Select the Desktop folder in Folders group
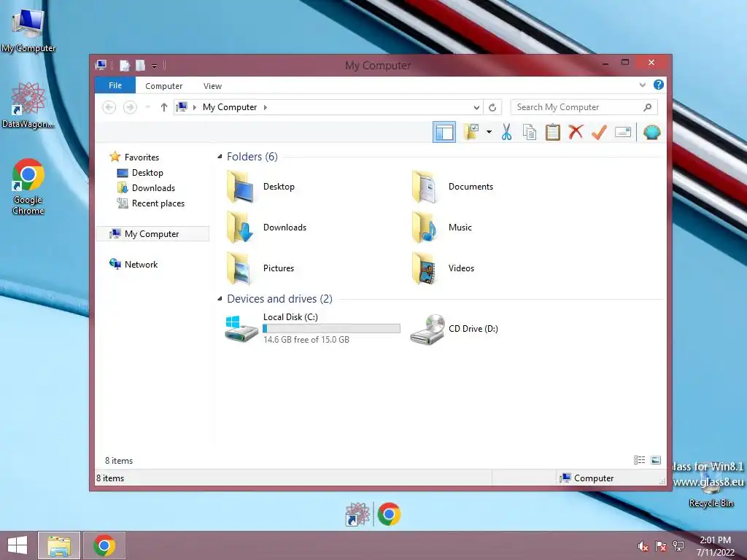Viewport: 747px width, 560px height. [x=260, y=187]
